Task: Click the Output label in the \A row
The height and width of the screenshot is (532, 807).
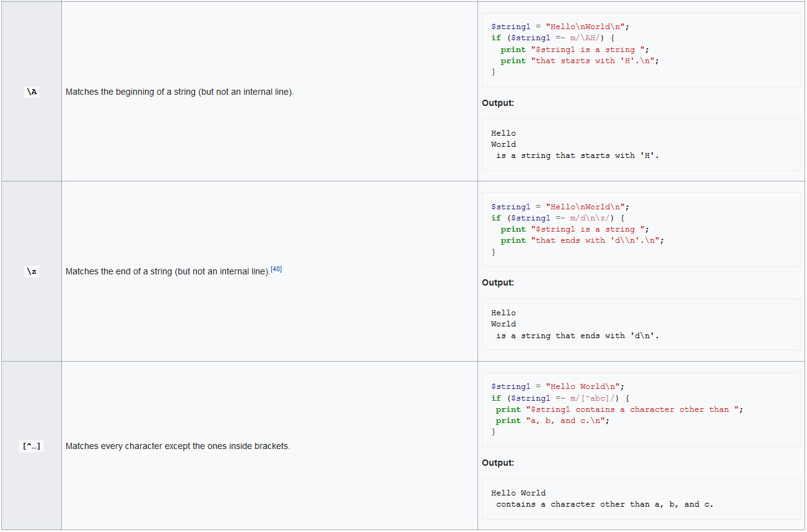Action: (x=498, y=103)
